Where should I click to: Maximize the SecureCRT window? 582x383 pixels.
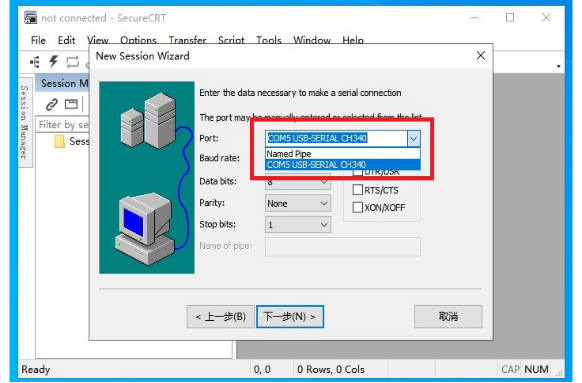510,17
